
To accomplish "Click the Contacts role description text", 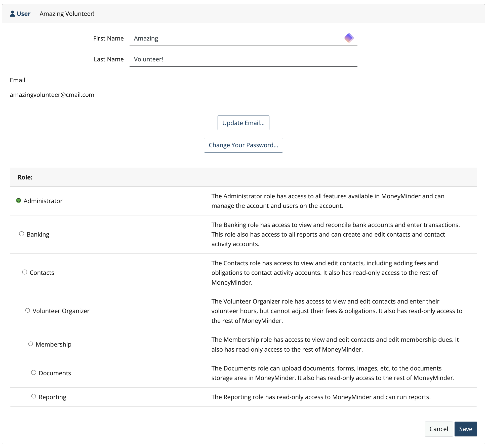I will click(x=325, y=273).
